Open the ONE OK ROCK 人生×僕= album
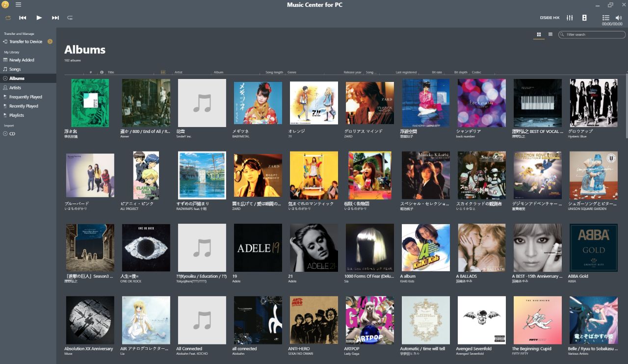 click(x=146, y=248)
